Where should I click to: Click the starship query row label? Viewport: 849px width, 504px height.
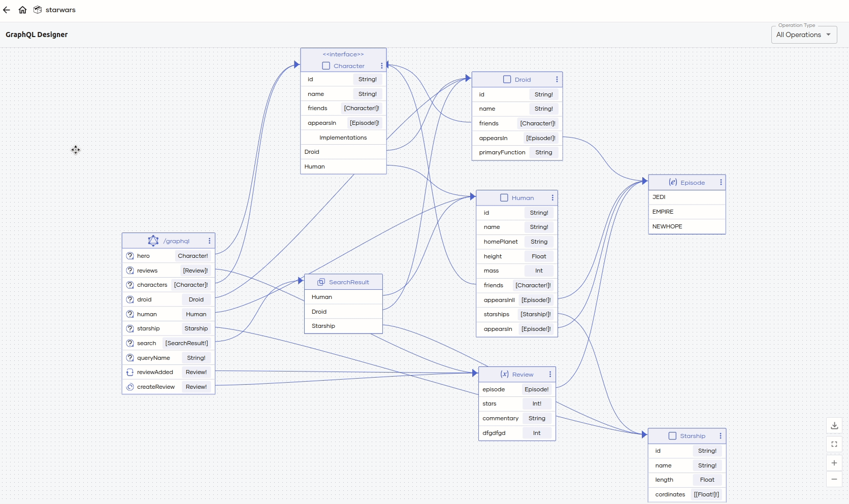point(148,328)
